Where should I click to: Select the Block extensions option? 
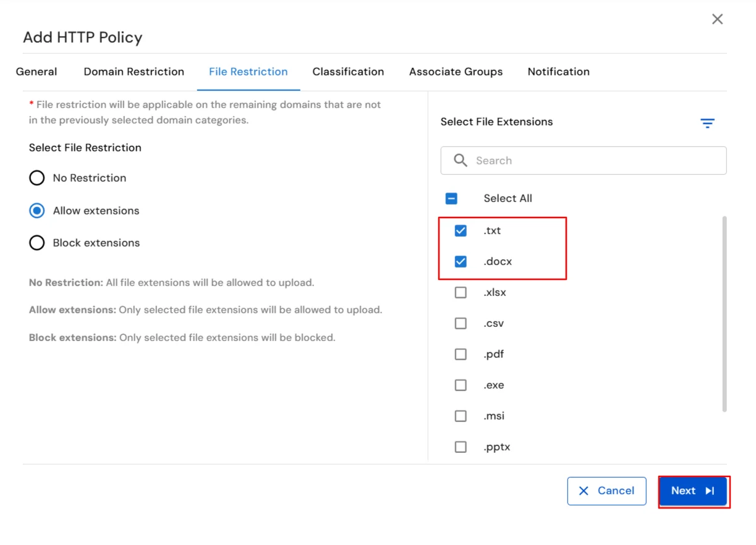pyautogui.click(x=36, y=242)
